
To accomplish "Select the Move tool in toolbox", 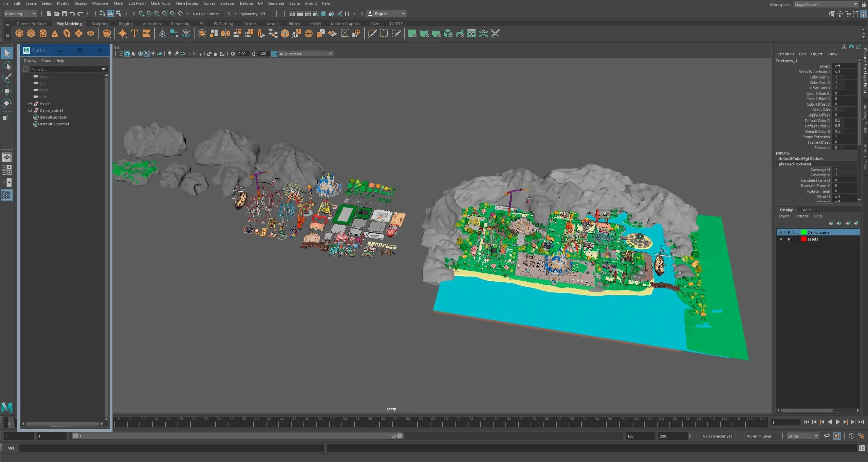I will click(7, 91).
